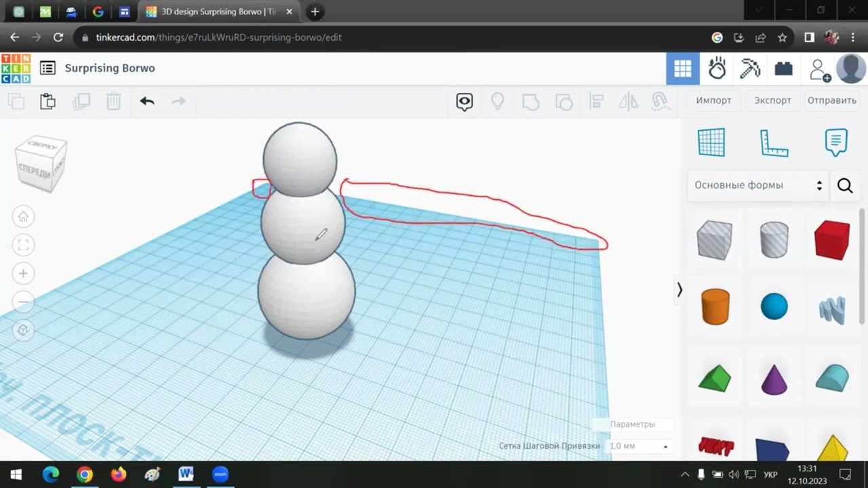Click the Redo arrow icon
This screenshot has height=488, width=868.
[x=178, y=101]
